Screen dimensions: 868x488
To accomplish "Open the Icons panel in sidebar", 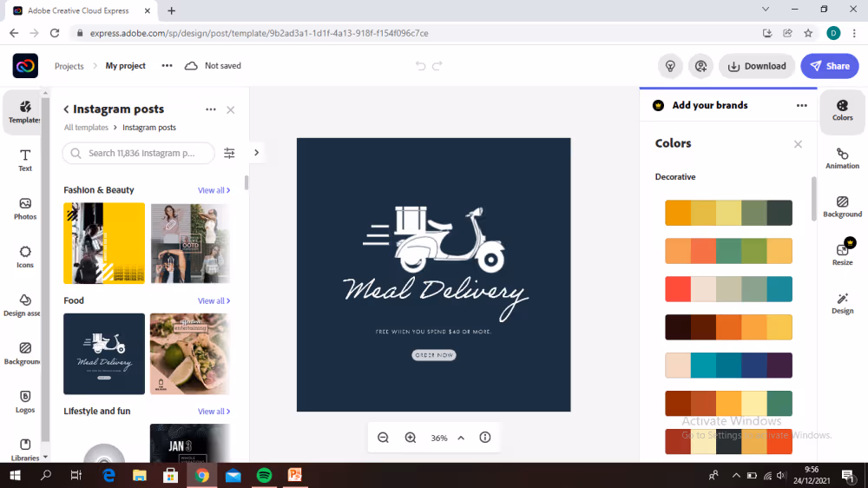I will click(25, 256).
